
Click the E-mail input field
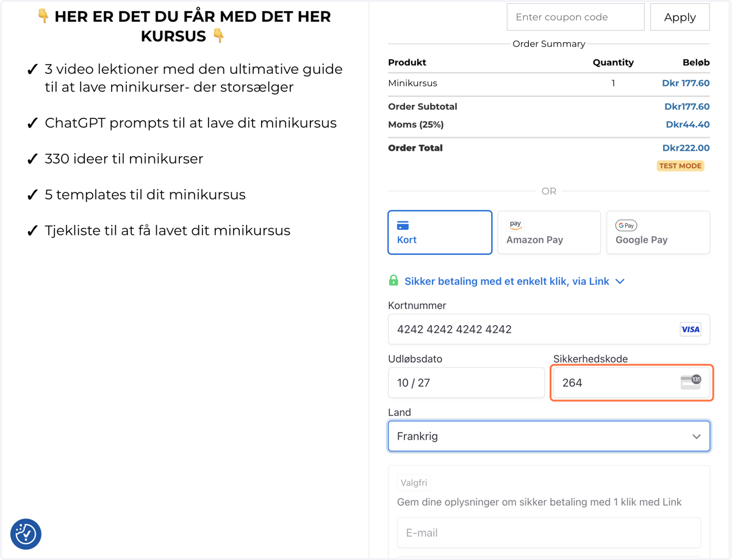(549, 533)
